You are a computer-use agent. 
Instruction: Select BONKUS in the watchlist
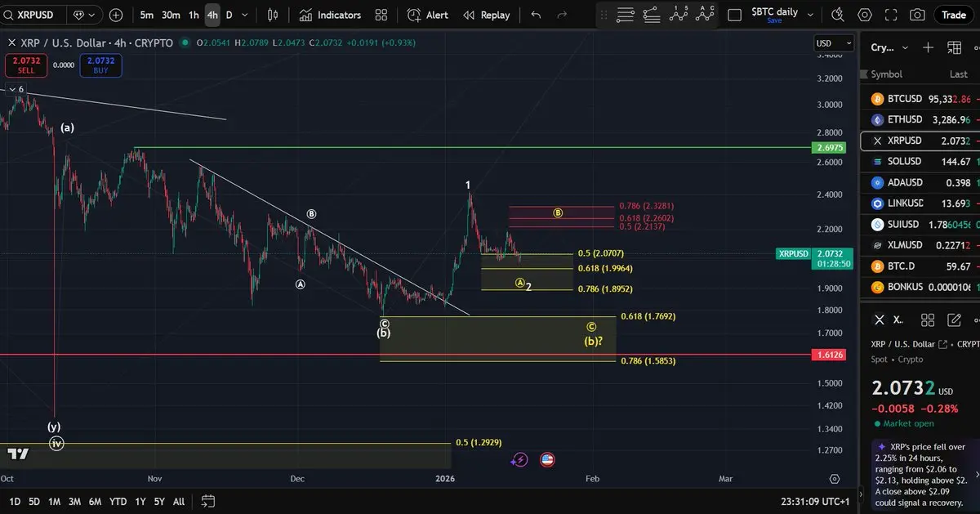tap(920, 287)
